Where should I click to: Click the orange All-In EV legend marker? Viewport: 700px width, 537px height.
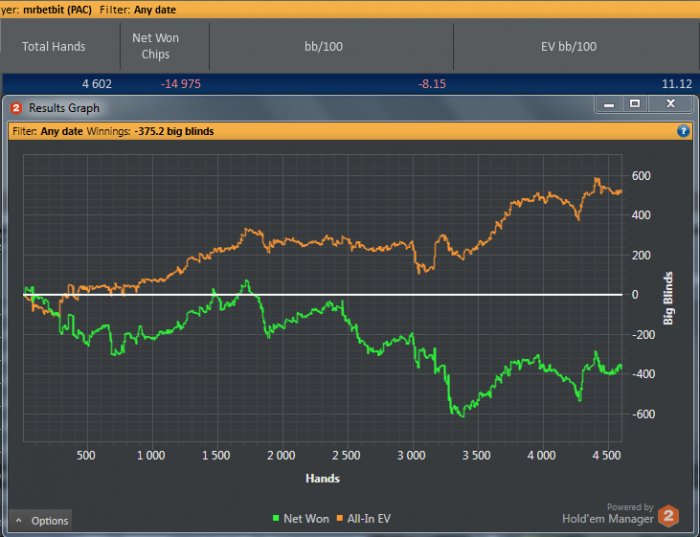340,520
